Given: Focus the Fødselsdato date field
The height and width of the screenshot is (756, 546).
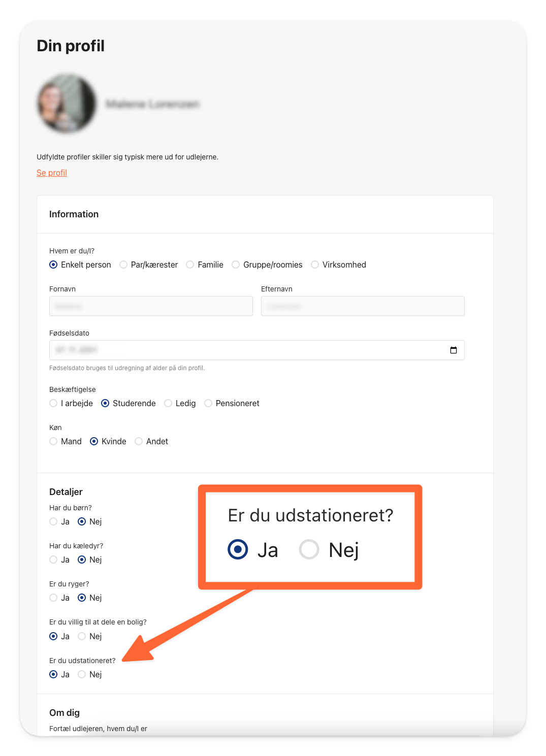Looking at the screenshot, I should click(x=256, y=350).
